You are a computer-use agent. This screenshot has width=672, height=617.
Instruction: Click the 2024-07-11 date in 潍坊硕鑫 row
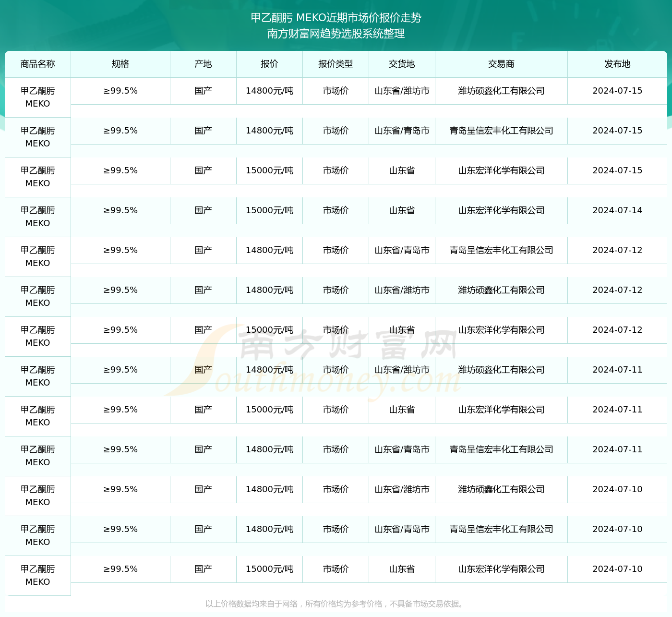click(x=617, y=370)
